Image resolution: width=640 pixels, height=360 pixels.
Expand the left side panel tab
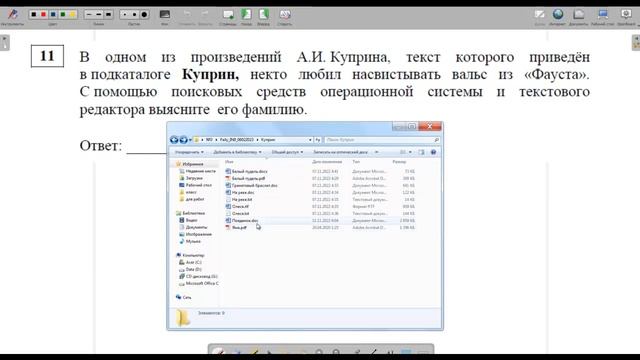pos(4,42)
